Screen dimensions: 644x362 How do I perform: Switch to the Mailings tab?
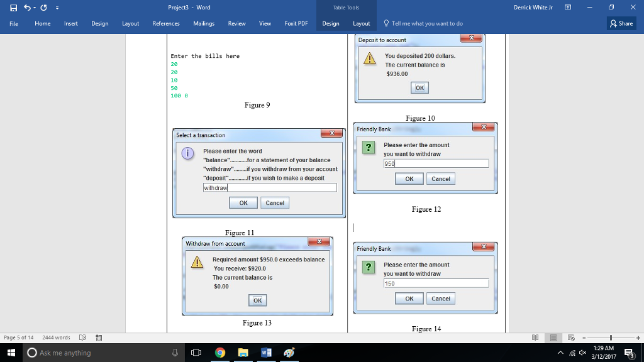click(x=204, y=23)
